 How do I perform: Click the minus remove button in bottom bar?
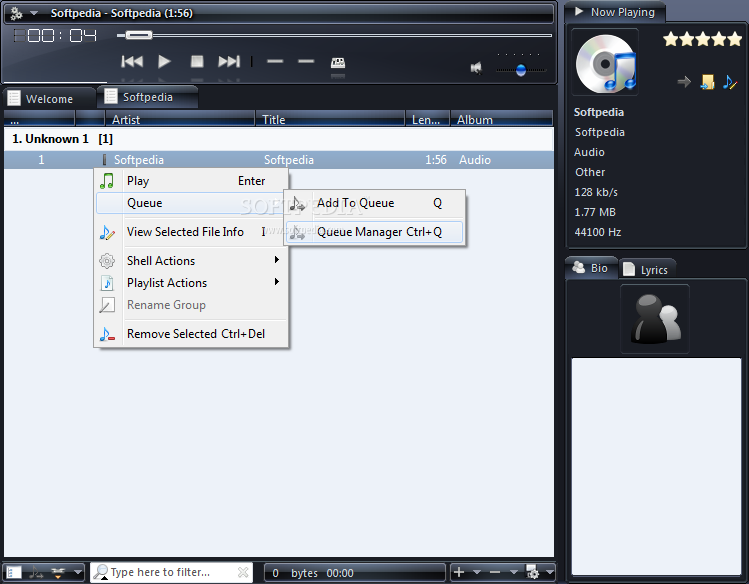pos(495,572)
